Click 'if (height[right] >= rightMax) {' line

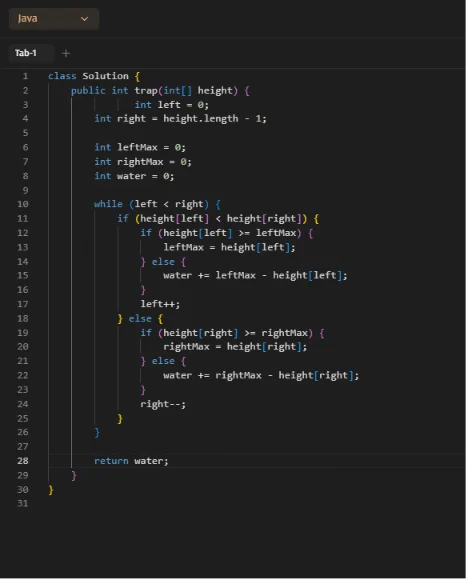pos(232,333)
